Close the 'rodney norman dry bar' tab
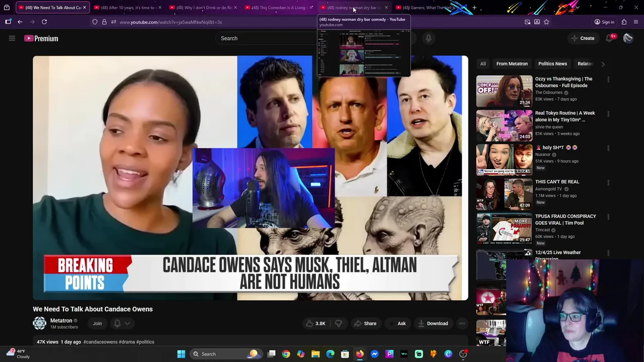 386,8
